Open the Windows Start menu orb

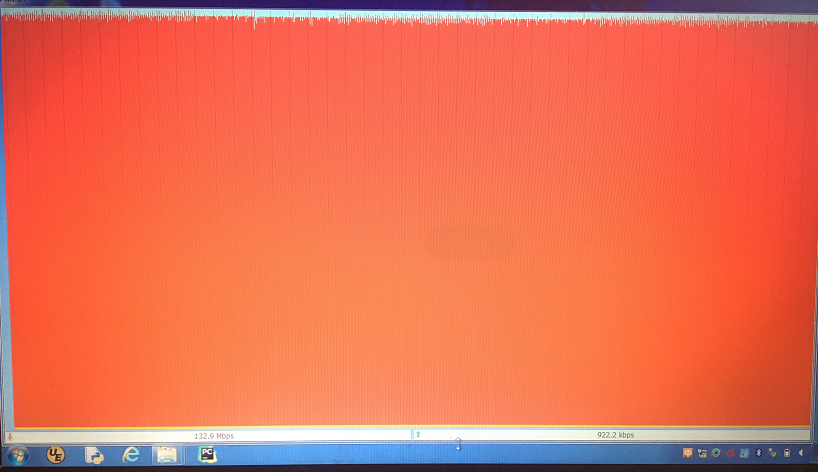18,455
